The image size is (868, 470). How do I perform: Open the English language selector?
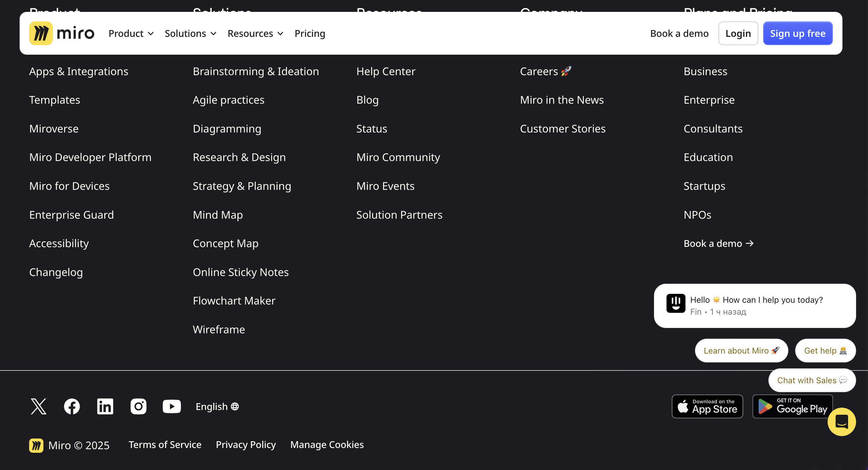217,406
